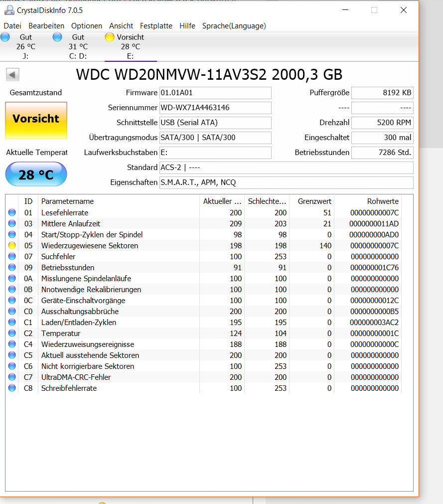
Task: Click the 28 °C temperature button
Action: coord(36,174)
